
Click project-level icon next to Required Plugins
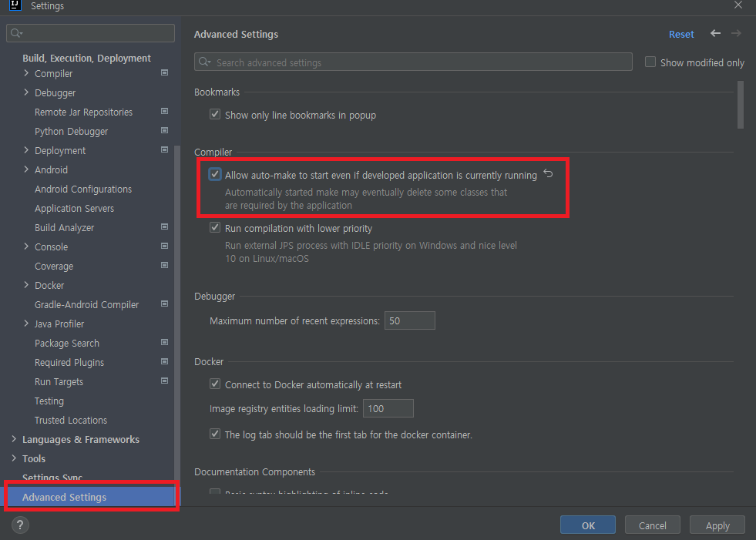pos(164,361)
